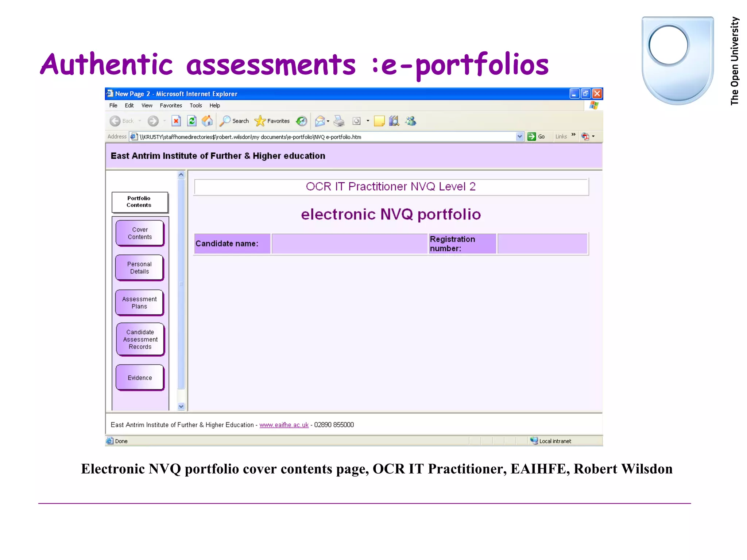Click the Edit page toolbar icon

point(356,121)
